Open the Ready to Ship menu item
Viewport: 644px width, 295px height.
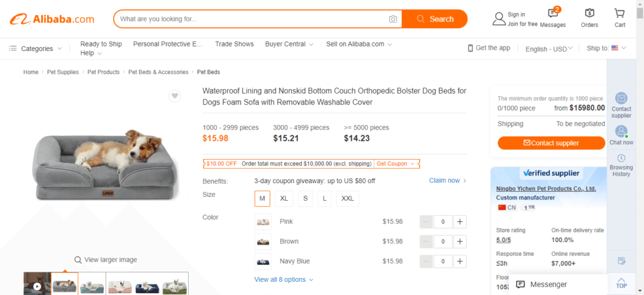coord(101,44)
